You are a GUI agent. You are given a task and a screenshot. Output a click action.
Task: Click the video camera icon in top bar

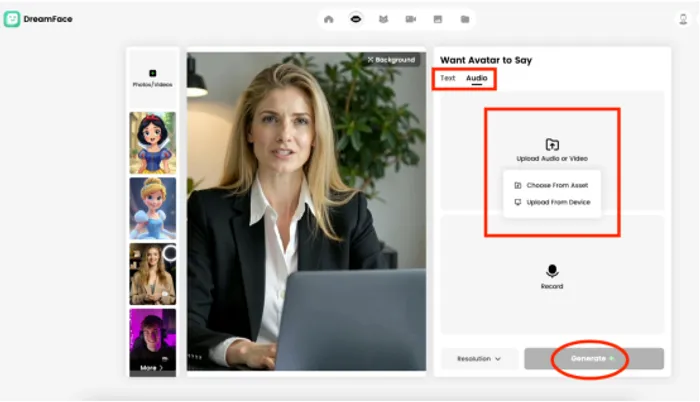(410, 19)
